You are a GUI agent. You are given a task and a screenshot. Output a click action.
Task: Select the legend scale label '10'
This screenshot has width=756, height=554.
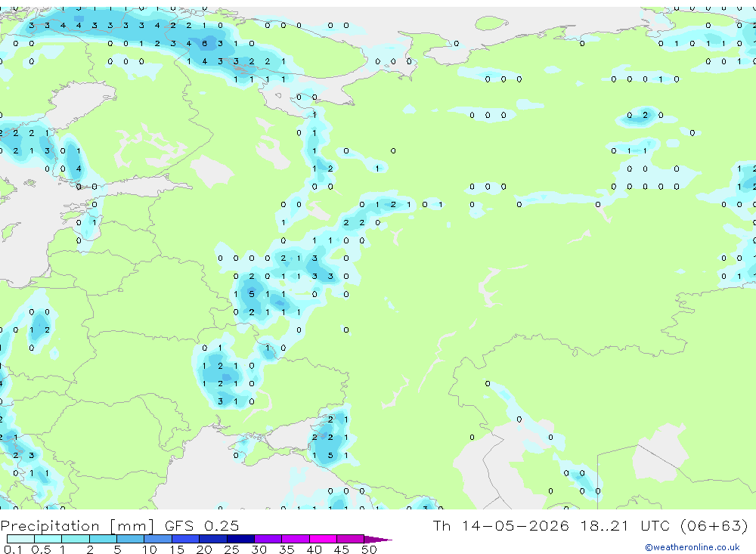(x=150, y=549)
